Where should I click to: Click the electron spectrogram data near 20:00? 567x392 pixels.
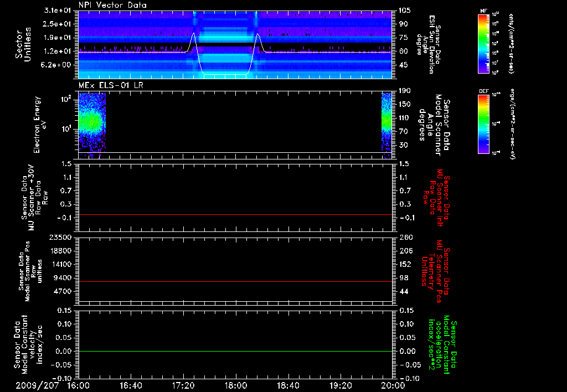coord(386,126)
